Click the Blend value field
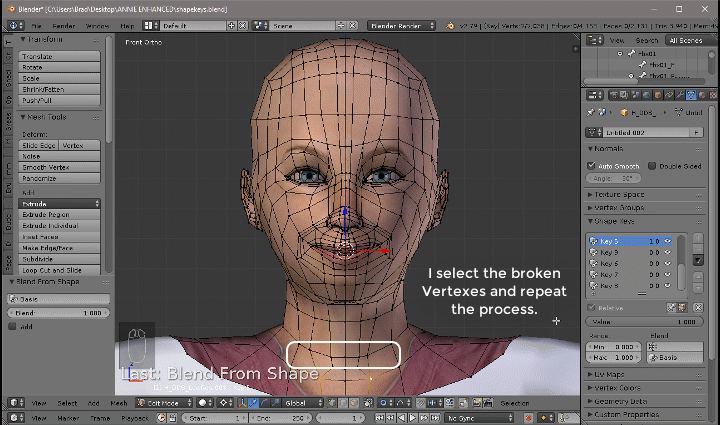This screenshot has width=720, height=425. click(60, 313)
